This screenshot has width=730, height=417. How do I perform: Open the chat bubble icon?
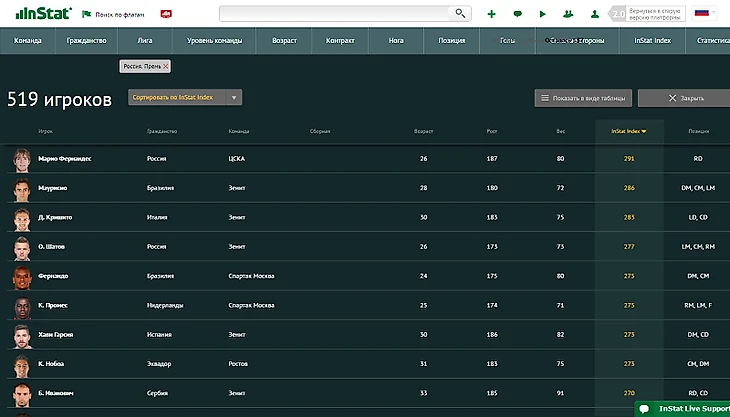[x=517, y=14]
